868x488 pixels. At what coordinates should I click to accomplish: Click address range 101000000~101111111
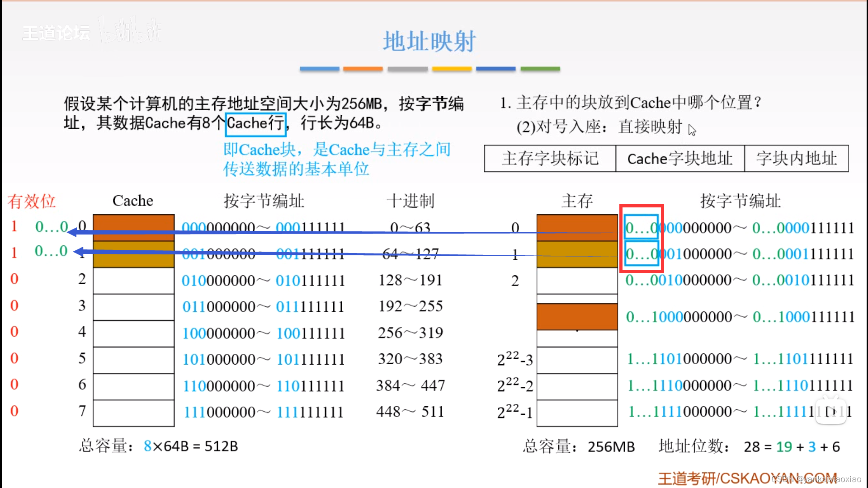click(263, 360)
